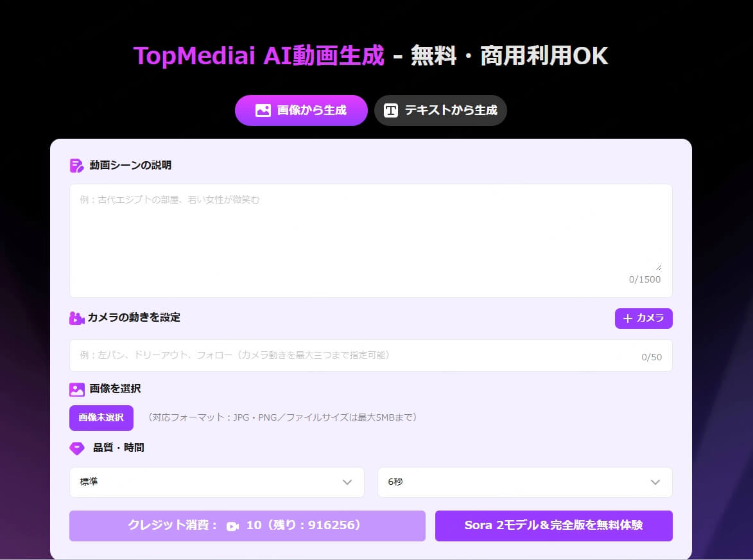This screenshot has width=753, height=560.
Task: Click the image icon on 画像から生成 tab
Action: coord(263,110)
